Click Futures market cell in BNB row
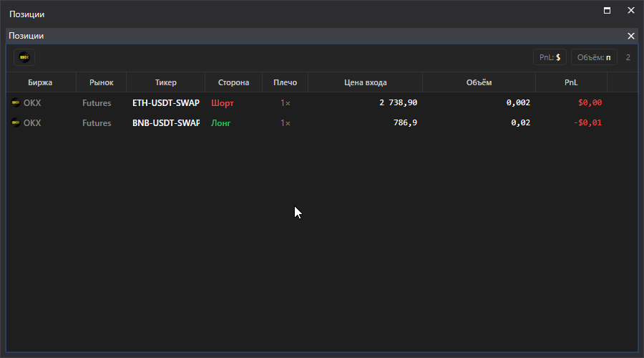 pyautogui.click(x=97, y=123)
